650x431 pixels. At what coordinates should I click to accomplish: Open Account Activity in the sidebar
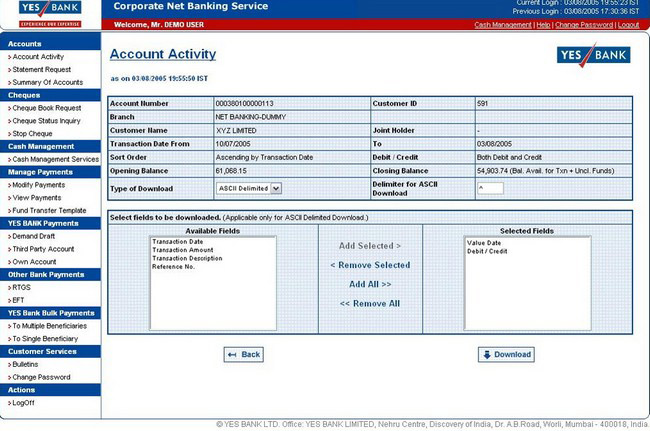click(x=38, y=57)
